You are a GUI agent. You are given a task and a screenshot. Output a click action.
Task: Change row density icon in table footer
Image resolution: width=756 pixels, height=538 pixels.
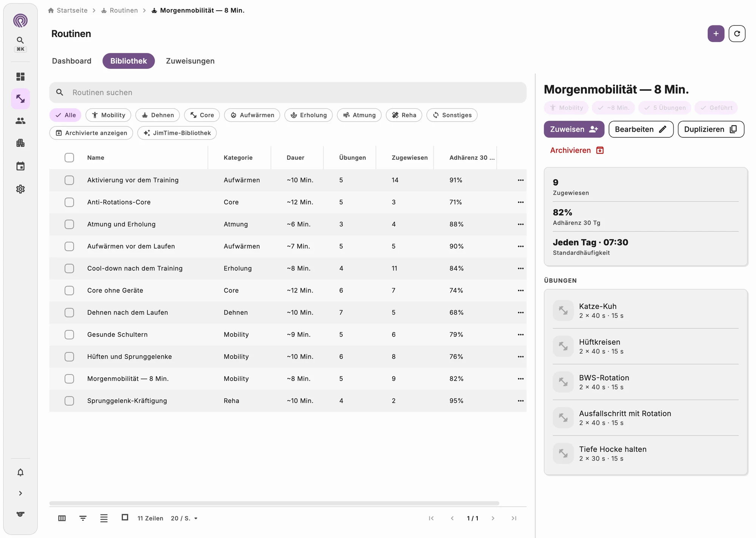(104, 518)
